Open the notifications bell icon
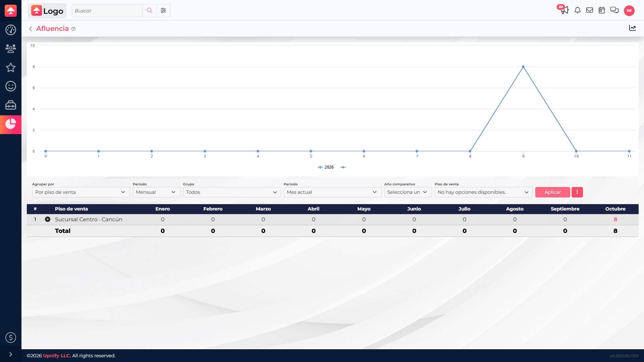 coord(578,10)
